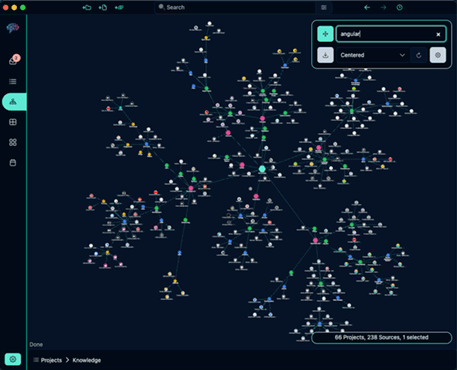Open the history clock icon

399,7
